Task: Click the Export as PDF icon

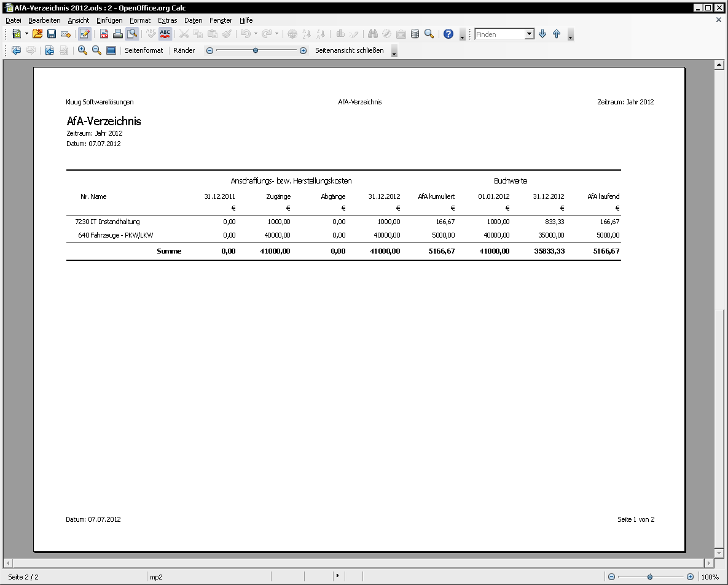Action: point(104,34)
